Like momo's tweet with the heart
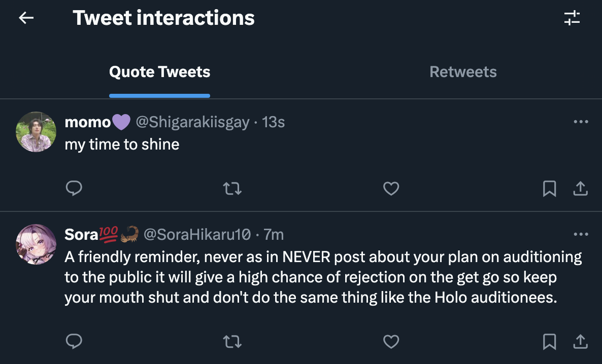Image resolution: width=602 pixels, height=364 pixels. click(x=391, y=189)
